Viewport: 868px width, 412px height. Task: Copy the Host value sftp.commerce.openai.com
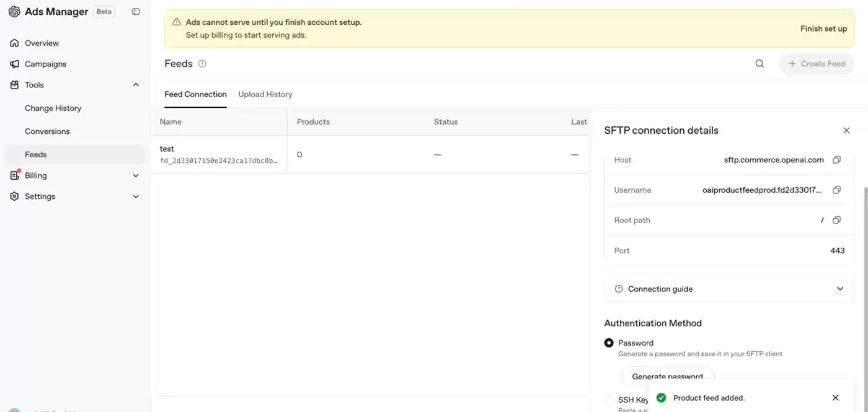(836, 160)
